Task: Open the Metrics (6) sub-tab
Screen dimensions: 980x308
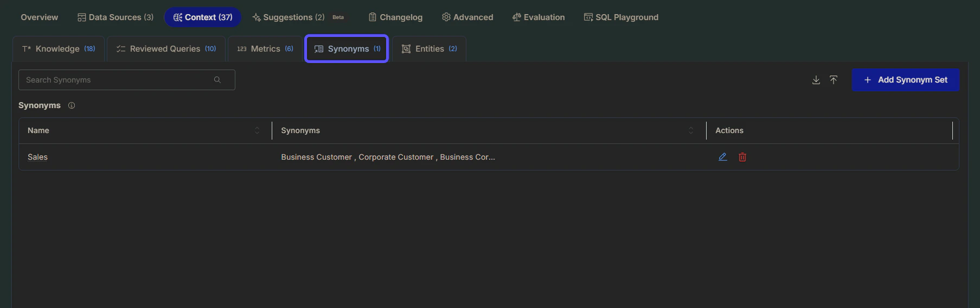Action: (x=265, y=49)
